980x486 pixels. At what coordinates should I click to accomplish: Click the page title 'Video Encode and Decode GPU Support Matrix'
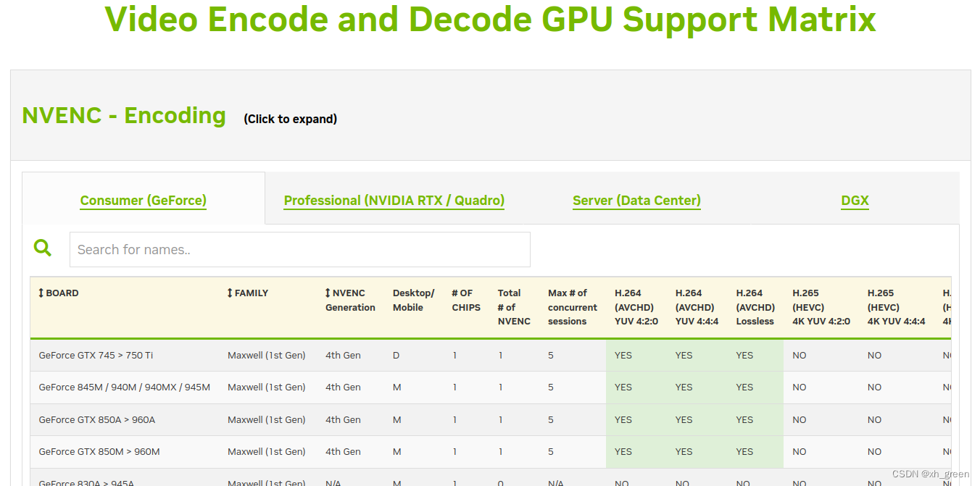coord(491,20)
